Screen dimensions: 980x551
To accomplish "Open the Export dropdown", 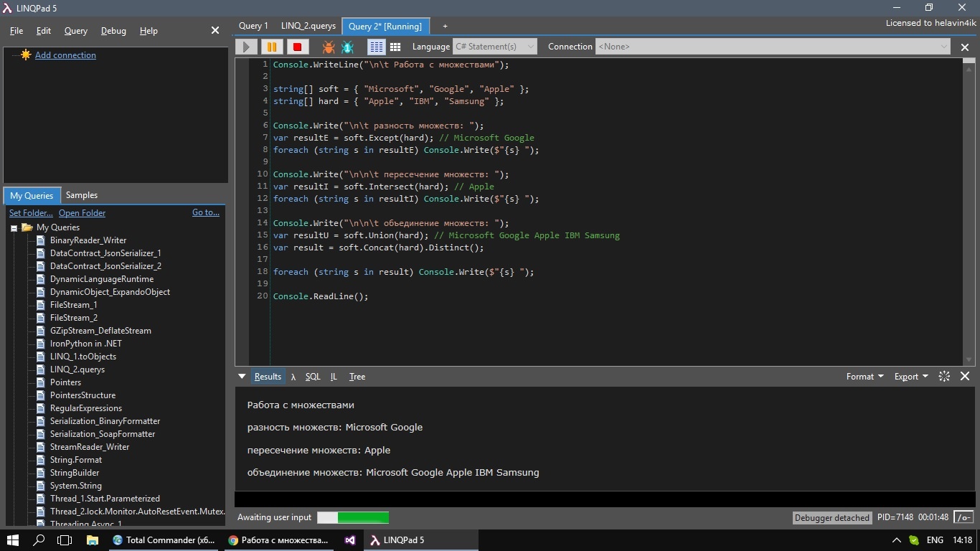I will click(911, 377).
